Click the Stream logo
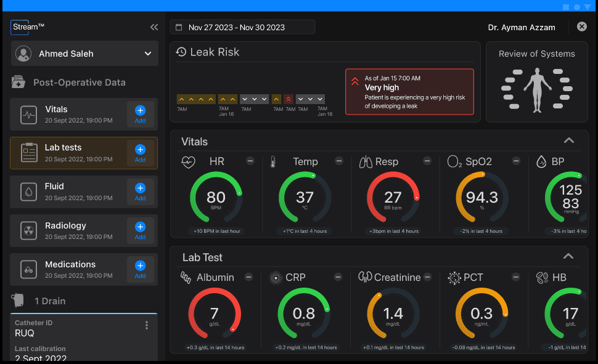 [28, 27]
